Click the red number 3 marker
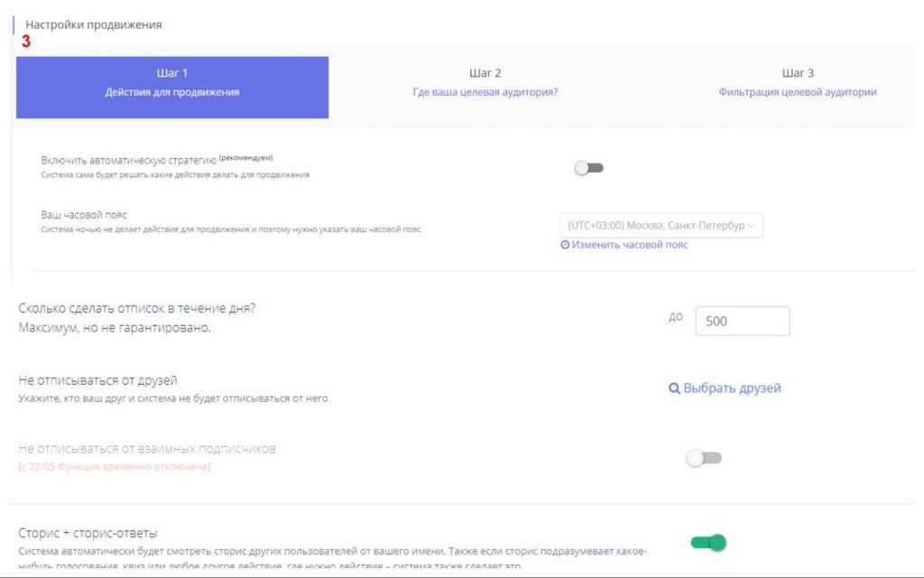This screenshot has height=578, width=924. [x=26, y=42]
